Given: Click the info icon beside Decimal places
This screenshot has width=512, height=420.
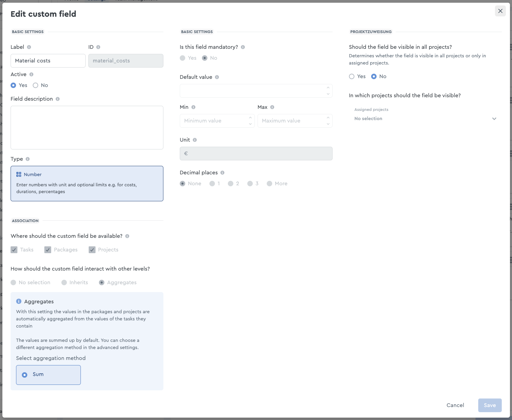Looking at the screenshot, I should tap(222, 173).
